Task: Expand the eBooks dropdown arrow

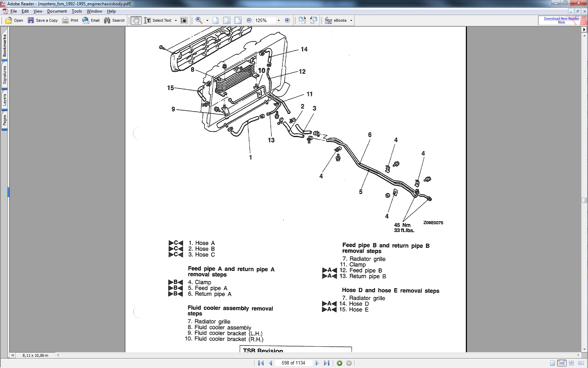Action: (x=351, y=20)
